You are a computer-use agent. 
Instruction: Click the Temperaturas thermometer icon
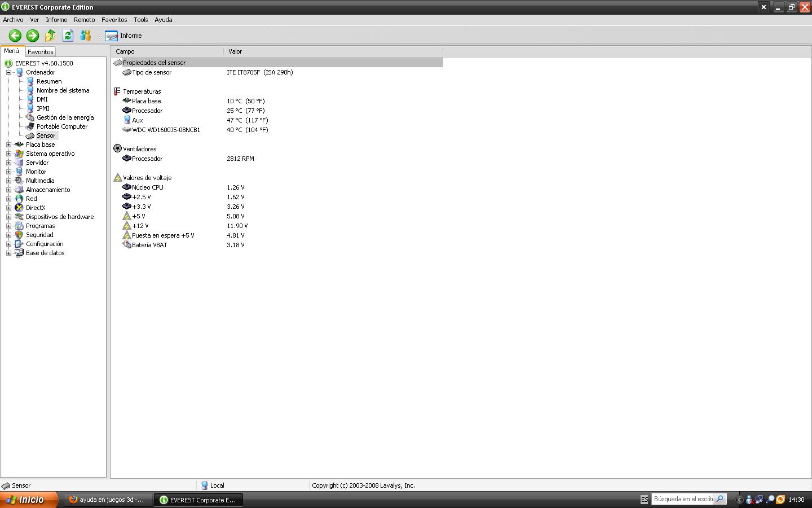117,91
